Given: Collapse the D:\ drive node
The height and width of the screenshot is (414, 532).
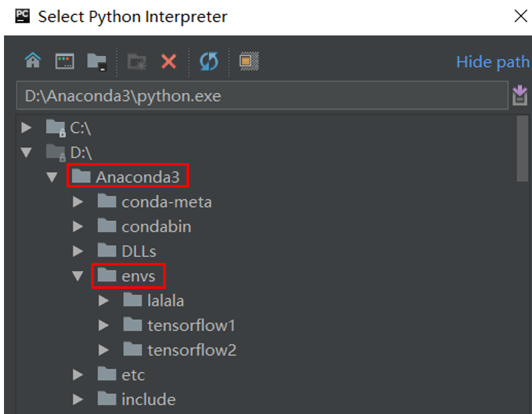Looking at the screenshot, I should pos(26,152).
